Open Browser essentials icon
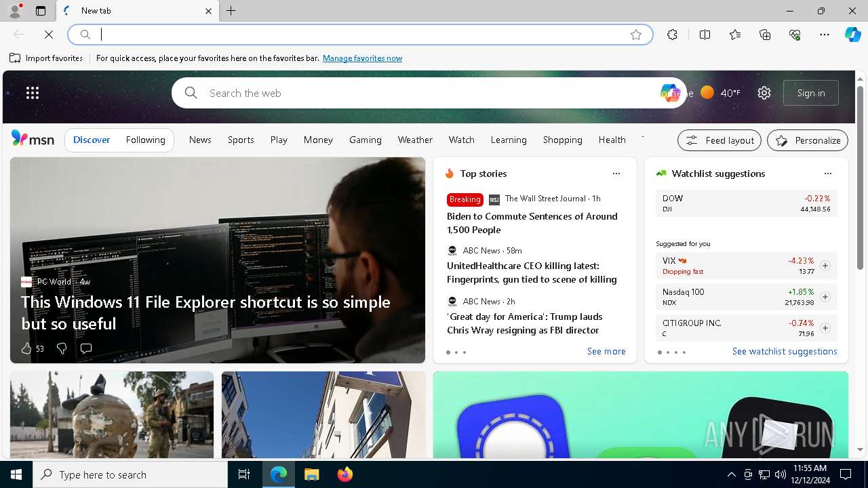The width and height of the screenshot is (868, 488). click(x=795, y=35)
